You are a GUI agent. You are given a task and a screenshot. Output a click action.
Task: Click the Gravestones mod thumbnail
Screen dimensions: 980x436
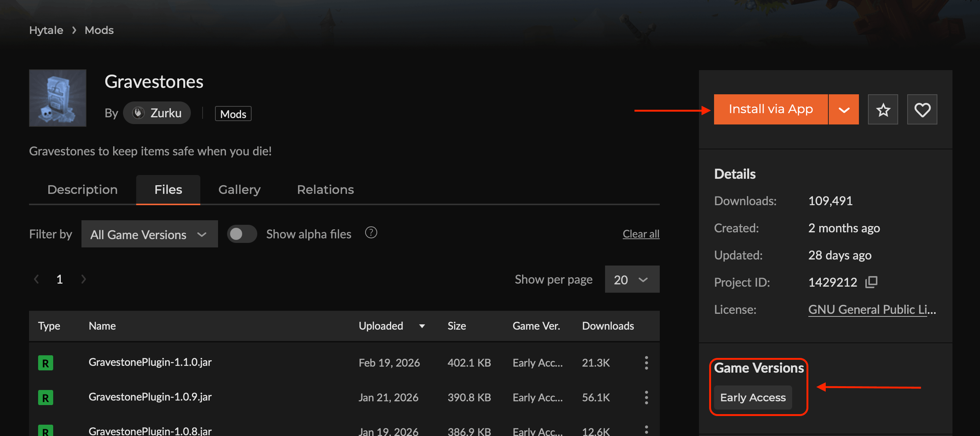(57, 98)
